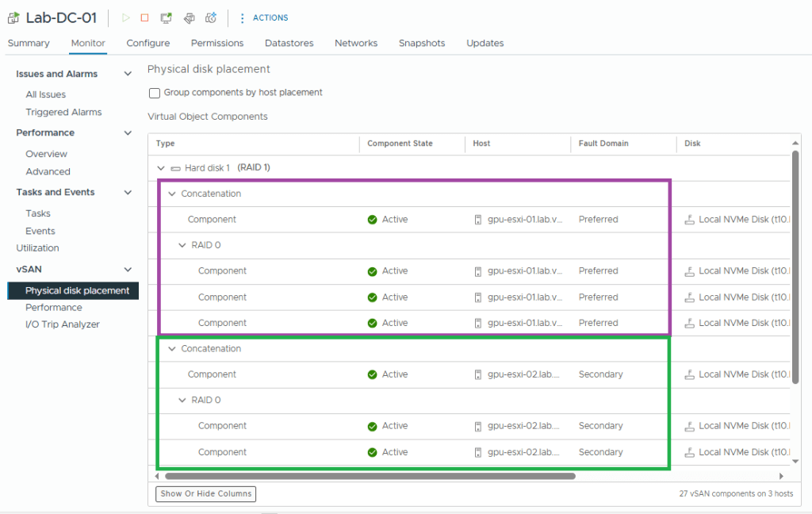Click the Hard disk 1 drive icon
Image resolution: width=812 pixels, height=514 pixels.
[175, 168]
